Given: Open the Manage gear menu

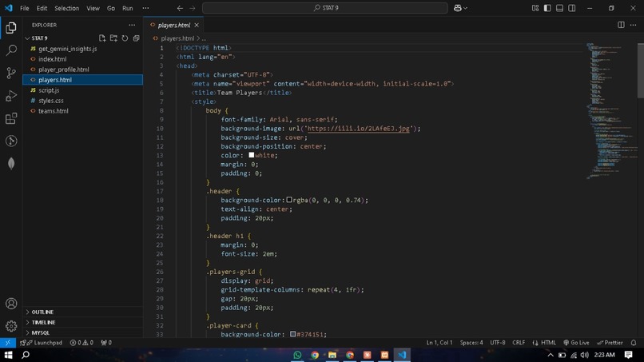Looking at the screenshot, I should pyautogui.click(x=11, y=326).
